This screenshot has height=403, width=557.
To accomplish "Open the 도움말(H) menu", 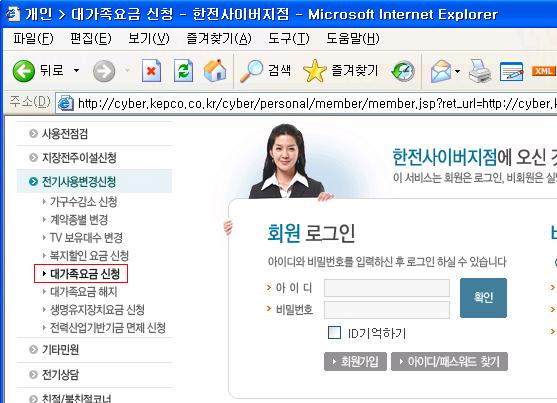I will 352,38.
